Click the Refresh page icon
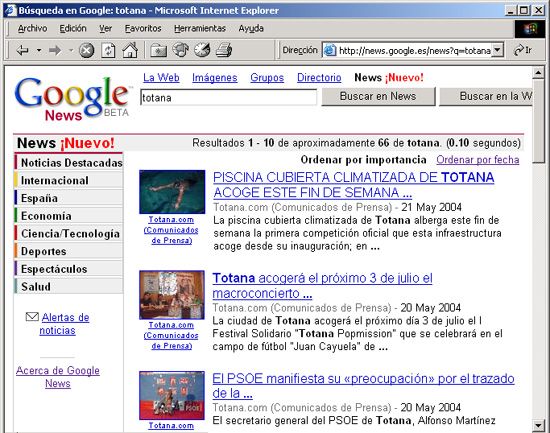This screenshot has width=550, height=433. pyautogui.click(x=108, y=51)
